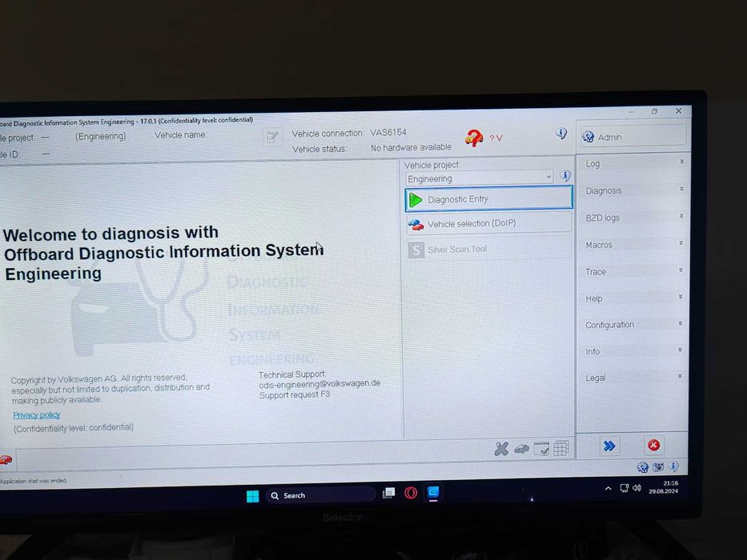Click the 'Support request F3' text
747x560 pixels.
[x=295, y=394]
